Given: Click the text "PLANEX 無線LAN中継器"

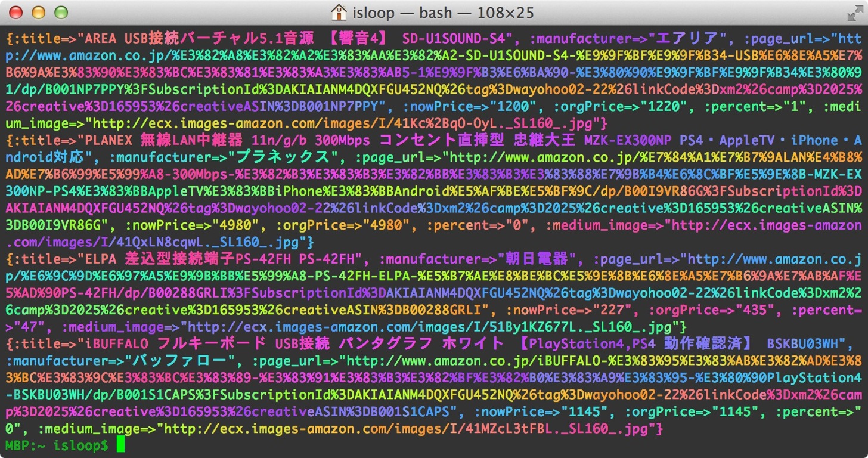Looking at the screenshot, I should pyautogui.click(x=163, y=141).
